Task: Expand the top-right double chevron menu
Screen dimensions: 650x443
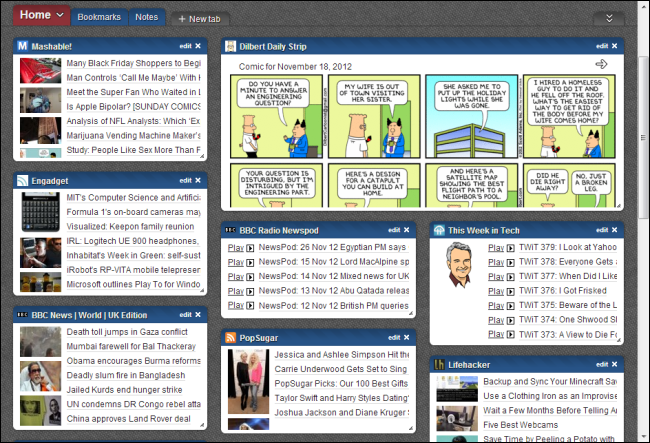Action: (x=609, y=18)
